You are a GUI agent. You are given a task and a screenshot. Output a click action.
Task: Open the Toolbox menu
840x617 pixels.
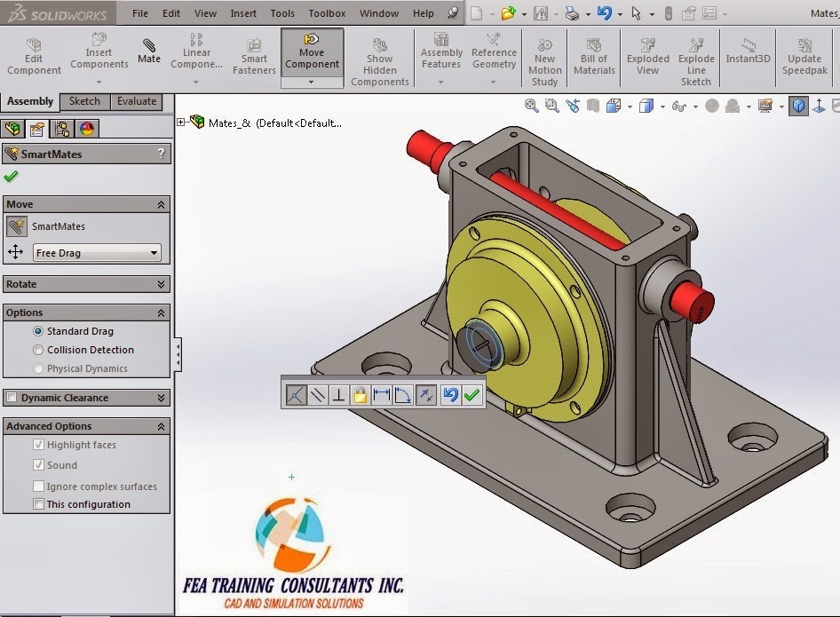click(x=327, y=13)
